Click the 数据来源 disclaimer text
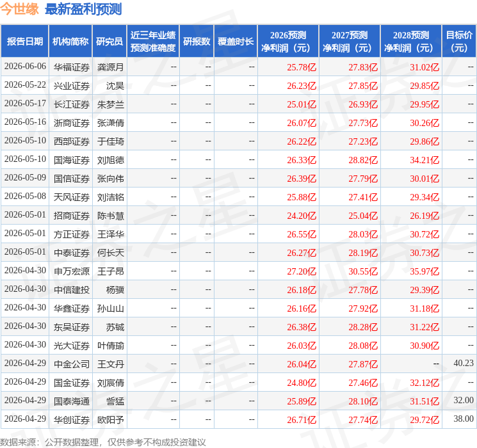 pyautogui.click(x=103, y=442)
